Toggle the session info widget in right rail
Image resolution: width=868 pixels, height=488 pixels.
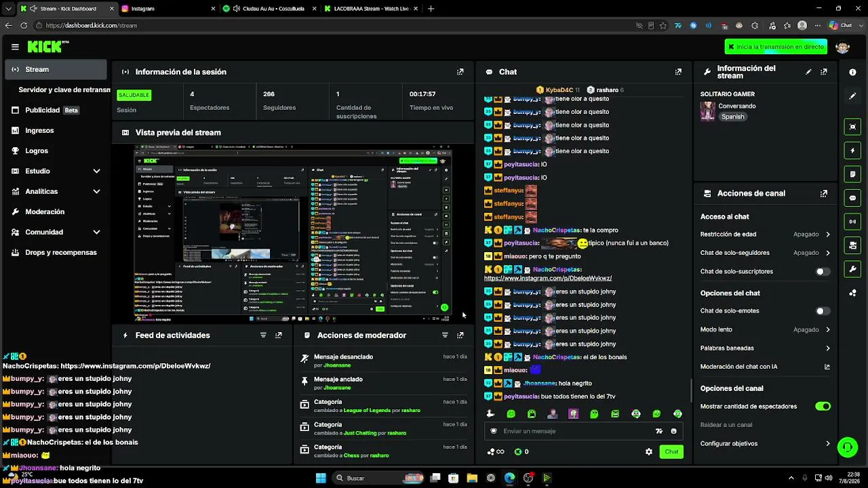click(x=852, y=174)
